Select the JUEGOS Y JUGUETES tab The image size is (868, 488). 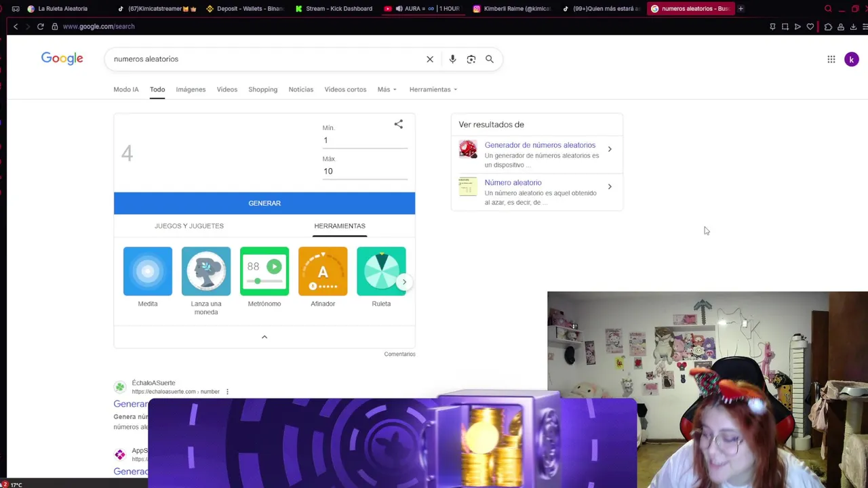(x=189, y=226)
